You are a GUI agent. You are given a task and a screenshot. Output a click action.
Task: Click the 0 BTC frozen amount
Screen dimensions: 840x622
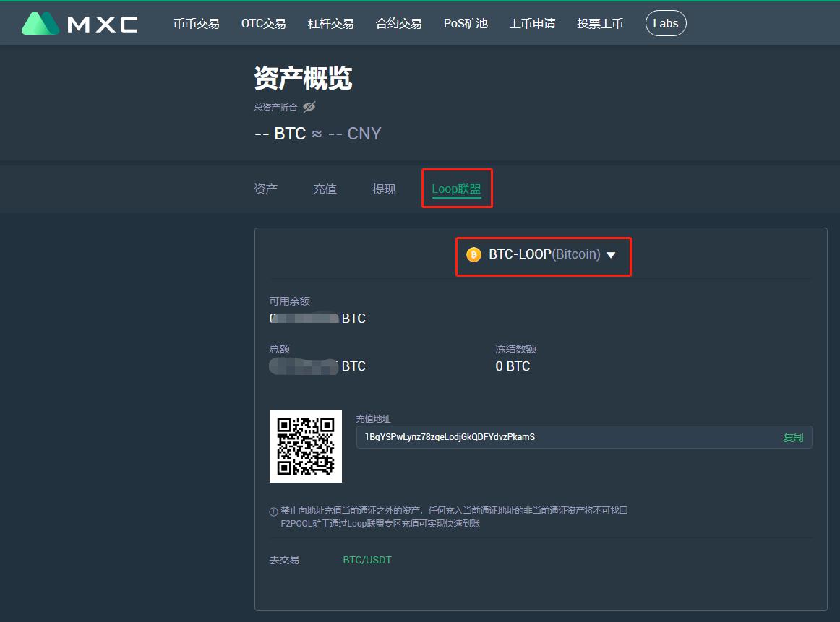point(513,366)
